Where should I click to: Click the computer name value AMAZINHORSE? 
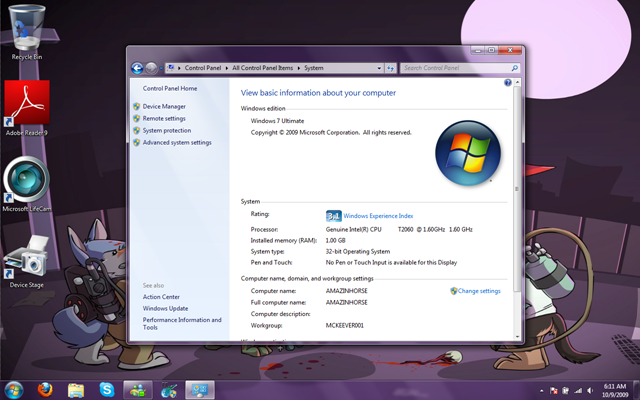(347, 291)
